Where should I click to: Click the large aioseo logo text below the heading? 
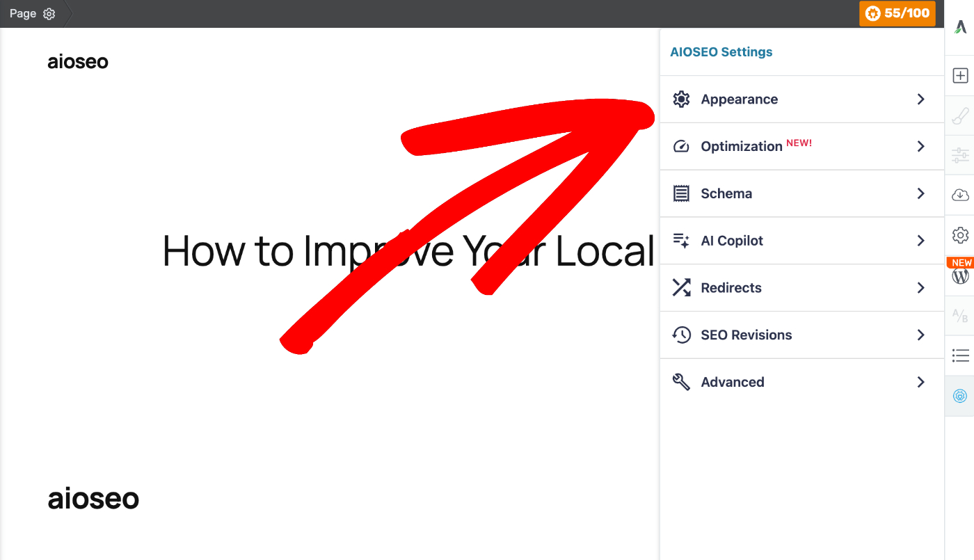click(x=93, y=499)
